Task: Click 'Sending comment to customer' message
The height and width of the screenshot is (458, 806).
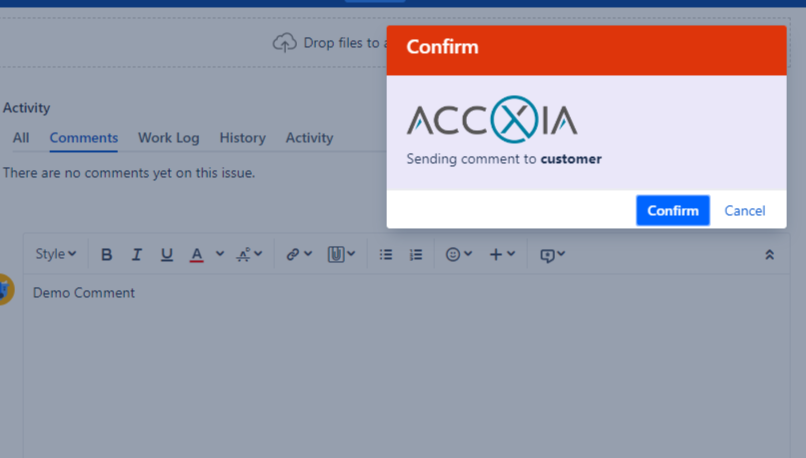Action: click(x=504, y=159)
